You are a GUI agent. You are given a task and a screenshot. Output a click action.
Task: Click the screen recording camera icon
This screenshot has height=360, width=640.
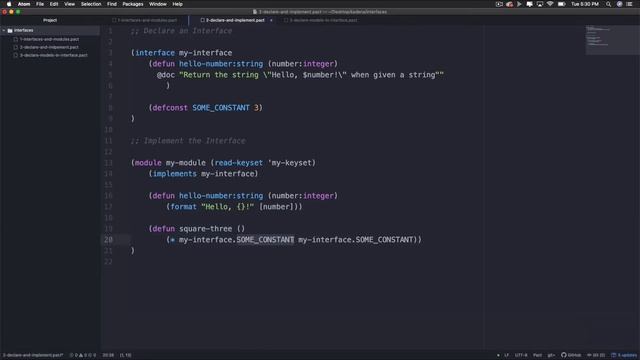click(499, 4)
